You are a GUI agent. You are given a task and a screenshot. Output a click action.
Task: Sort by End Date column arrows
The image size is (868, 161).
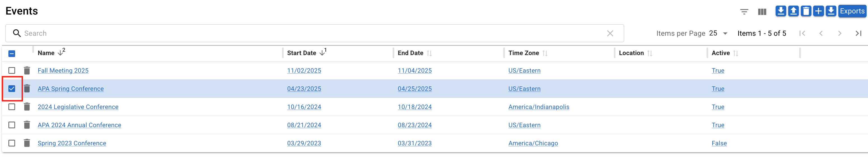pyautogui.click(x=429, y=53)
